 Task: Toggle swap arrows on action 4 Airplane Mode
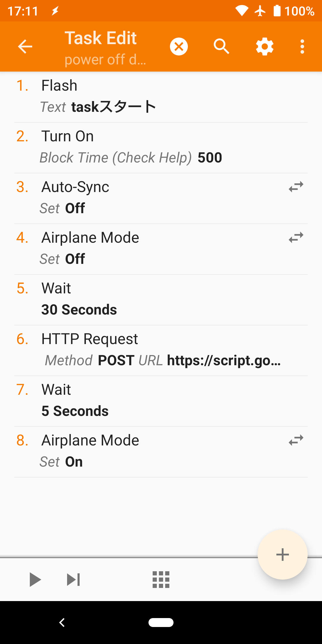(296, 238)
